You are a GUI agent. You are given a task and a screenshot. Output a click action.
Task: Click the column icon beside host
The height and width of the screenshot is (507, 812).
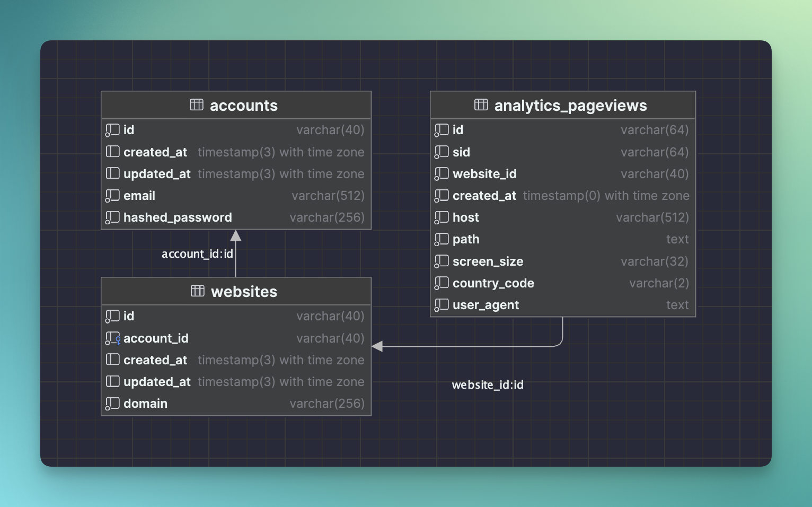click(x=442, y=218)
